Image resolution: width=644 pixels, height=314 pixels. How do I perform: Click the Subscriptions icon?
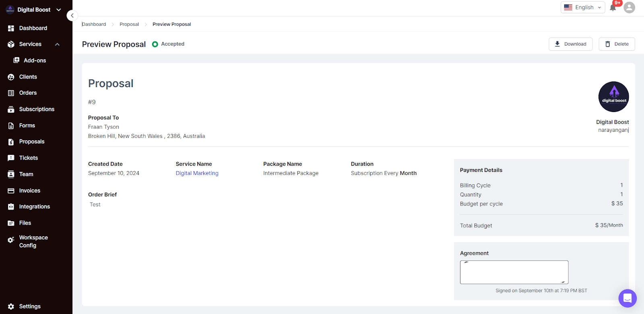click(x=11, y=109)
